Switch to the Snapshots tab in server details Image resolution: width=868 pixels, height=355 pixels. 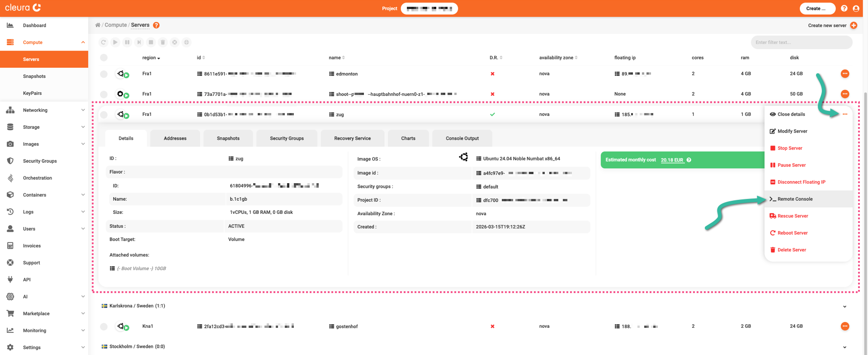click(228, 138)
